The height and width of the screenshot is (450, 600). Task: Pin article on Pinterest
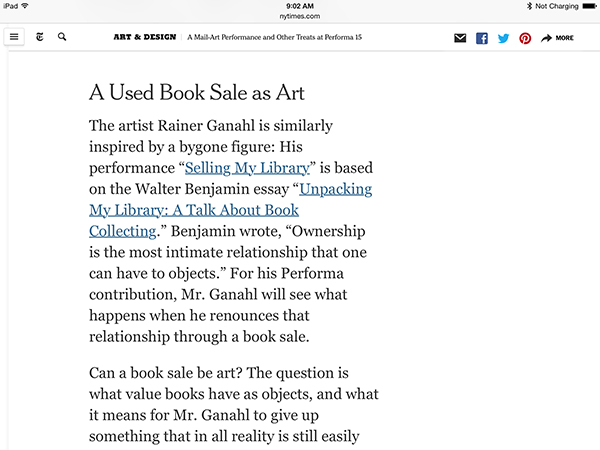(x=525, y=38)
